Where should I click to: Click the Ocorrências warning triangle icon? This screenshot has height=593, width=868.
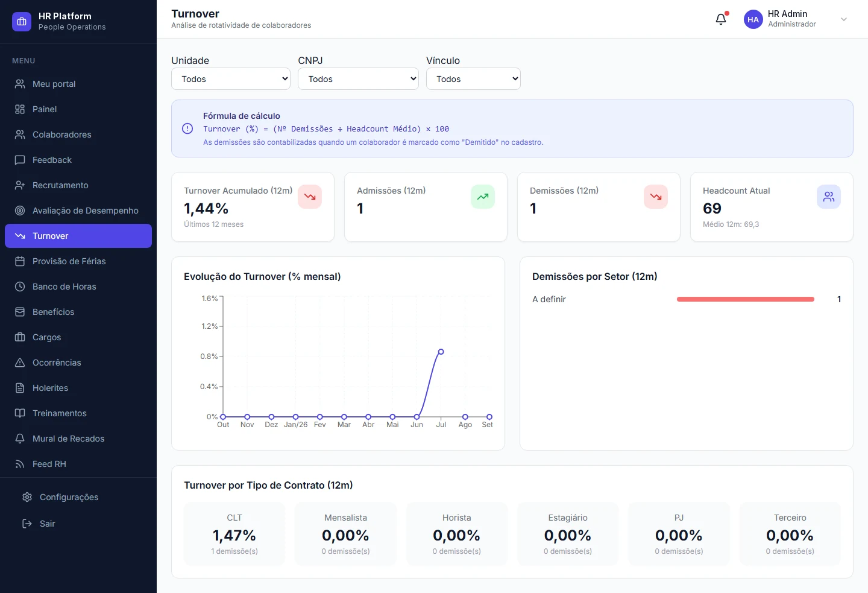(x=20, y=363)
